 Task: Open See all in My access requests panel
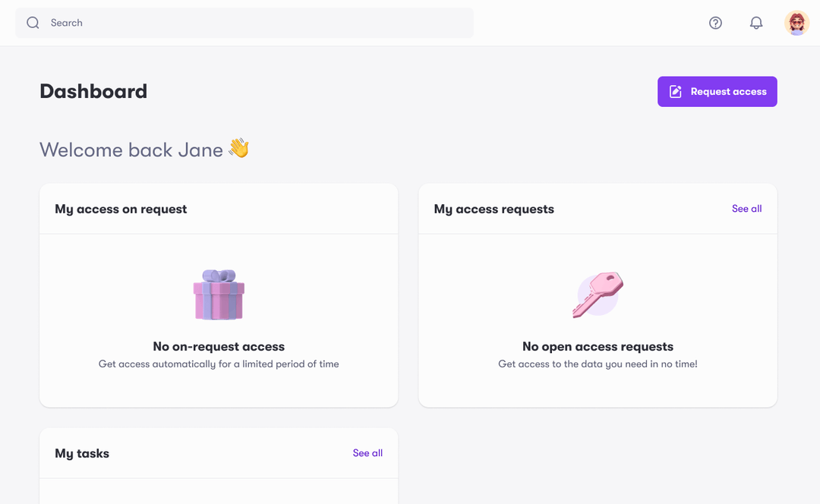[746, 208]
